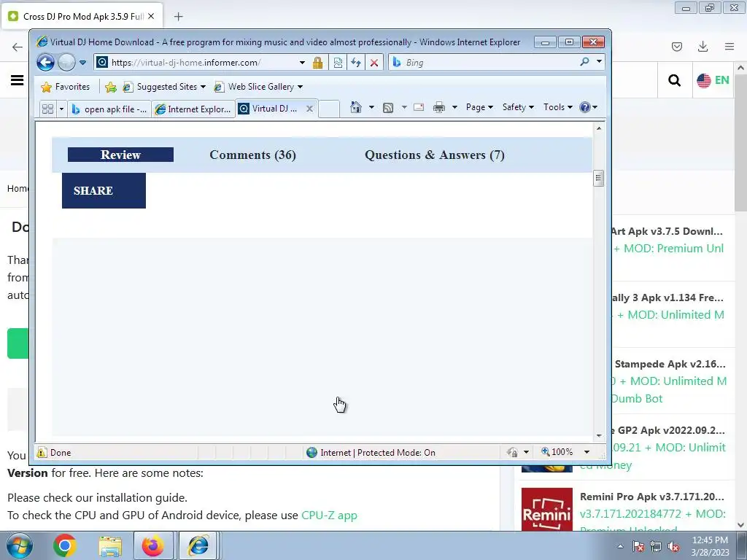The height and width of the screenshot is (560, 747).
Task: Open the Tools menu
Action: (558, 107)
